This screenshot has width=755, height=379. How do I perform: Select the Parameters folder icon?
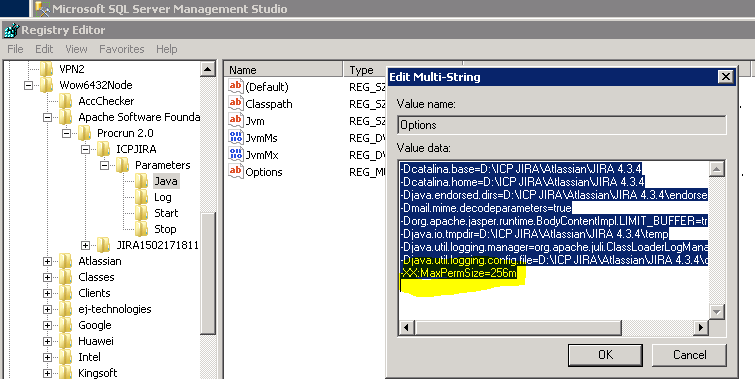coord(122,165)
